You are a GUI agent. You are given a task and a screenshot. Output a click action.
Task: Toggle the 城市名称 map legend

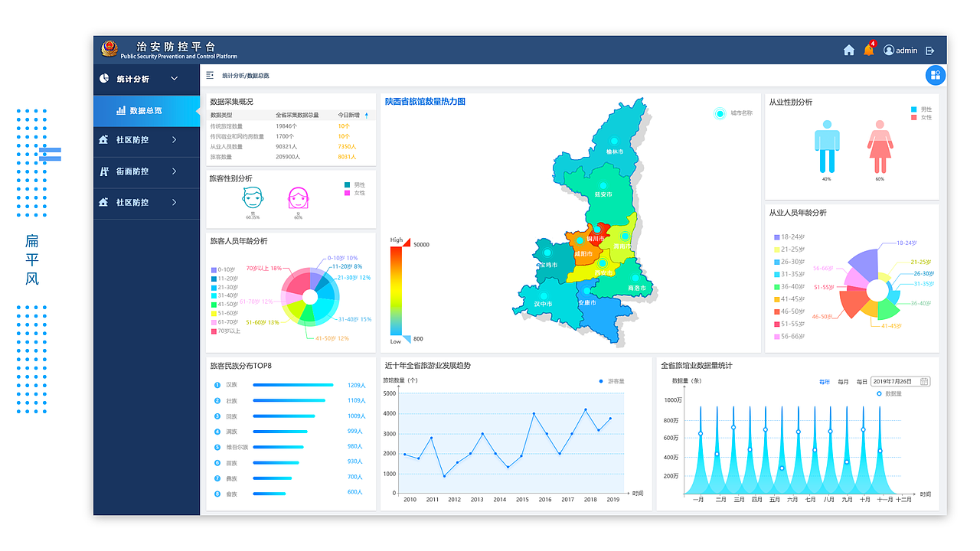coord(733,113)
